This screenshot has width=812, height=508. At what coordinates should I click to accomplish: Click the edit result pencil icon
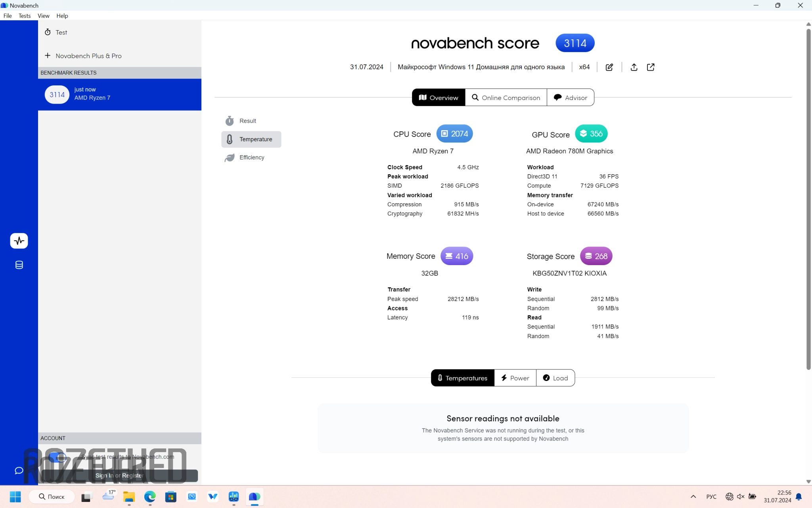coord(609,67)
